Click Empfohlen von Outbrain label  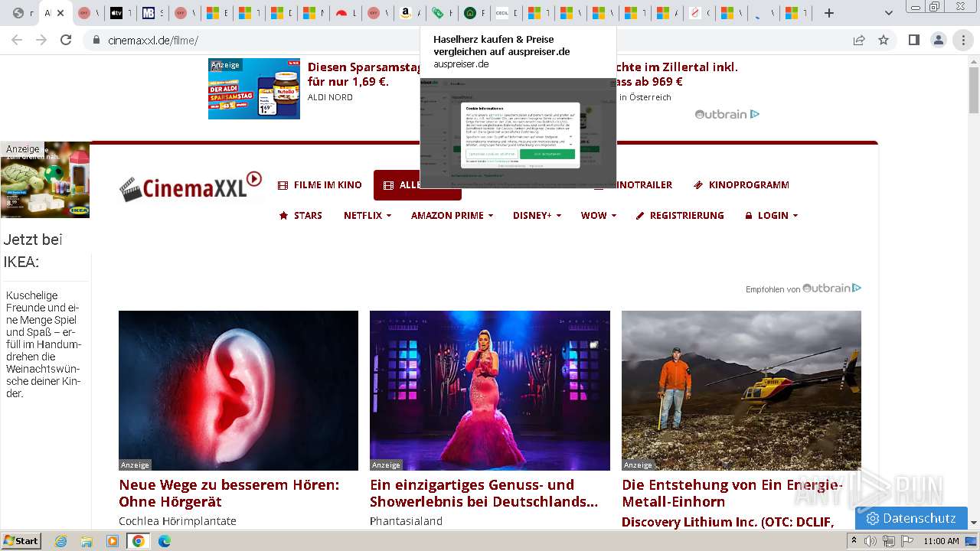click(804, 289)
